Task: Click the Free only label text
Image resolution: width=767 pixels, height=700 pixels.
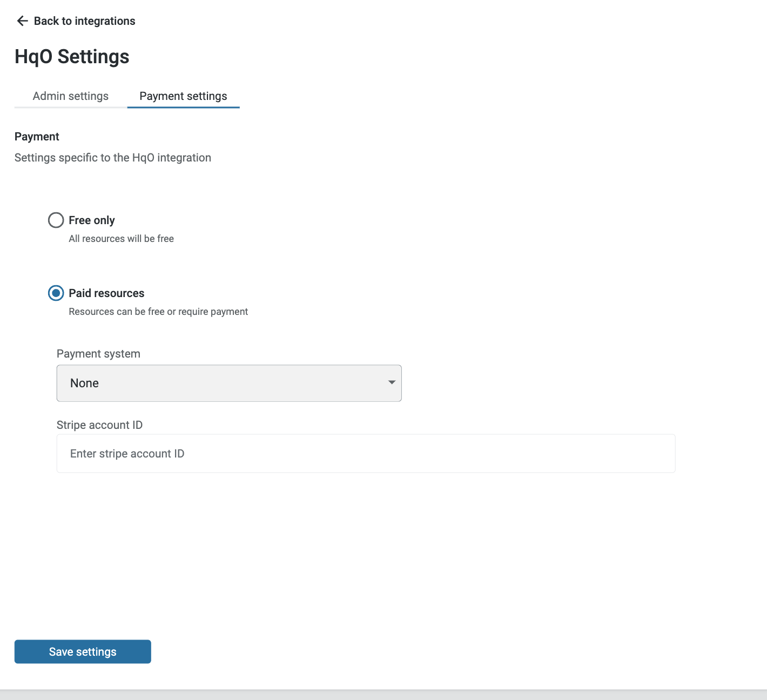Action: tap(92, 220)
